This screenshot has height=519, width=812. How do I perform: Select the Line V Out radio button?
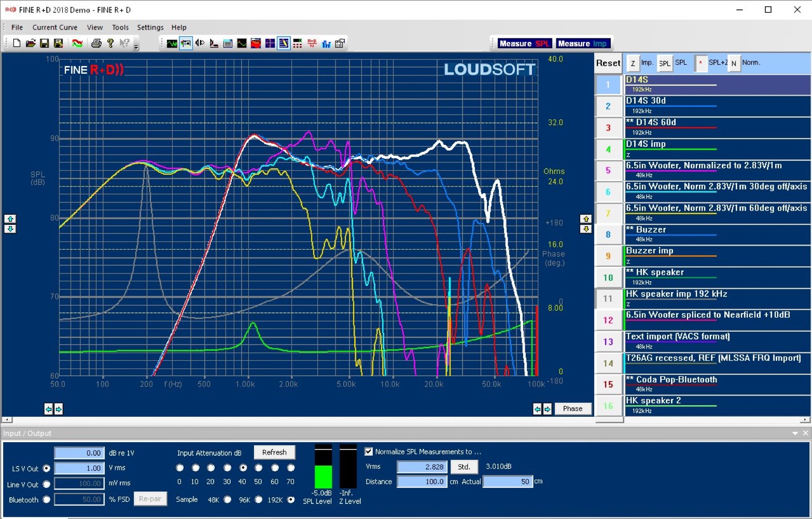[47, 484]
